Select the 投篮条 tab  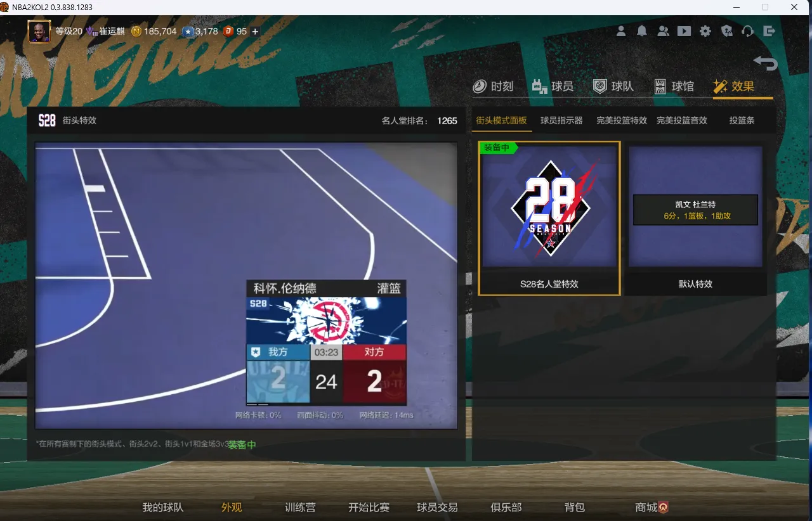point(742,120)
